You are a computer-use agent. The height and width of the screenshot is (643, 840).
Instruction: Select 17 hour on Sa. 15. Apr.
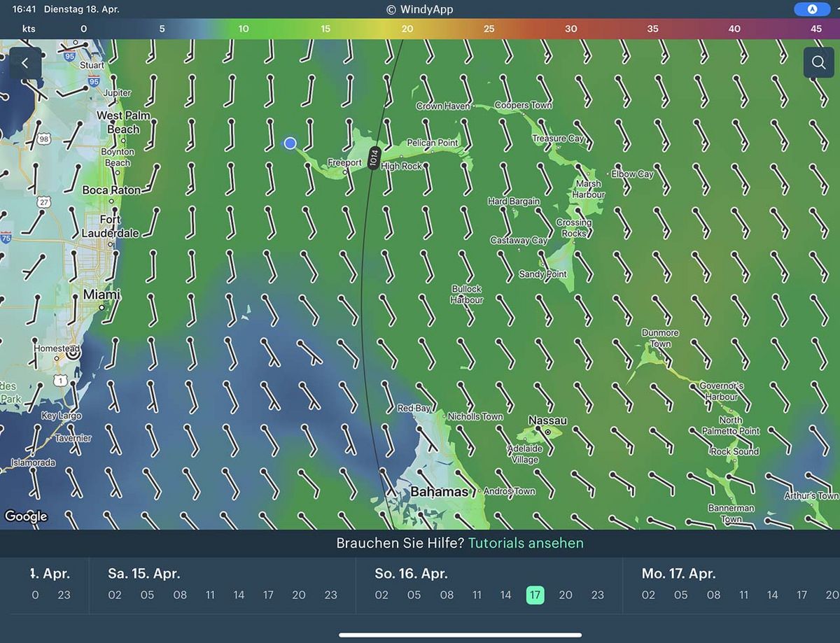(268, 595)
